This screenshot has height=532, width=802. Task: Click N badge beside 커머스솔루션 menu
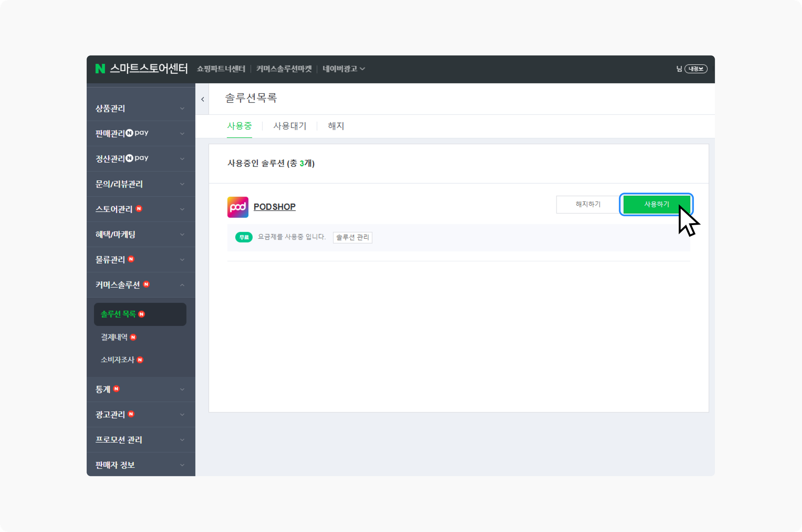(146, 284)
